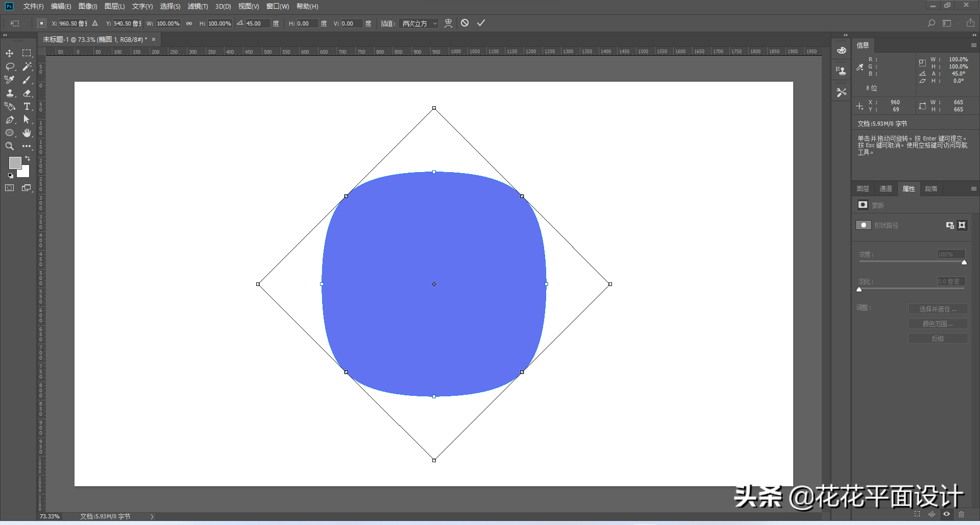Expand the collapsed toolbar double-arrow

(5, 35)
